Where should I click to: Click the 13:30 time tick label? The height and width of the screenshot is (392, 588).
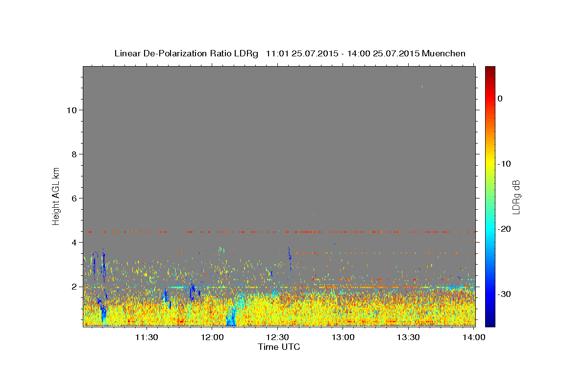coord(409,337)
